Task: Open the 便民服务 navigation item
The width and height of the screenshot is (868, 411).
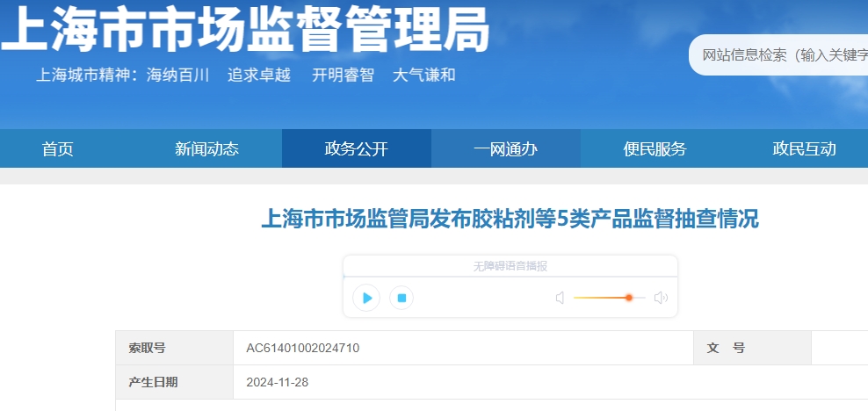Action: 655,148
